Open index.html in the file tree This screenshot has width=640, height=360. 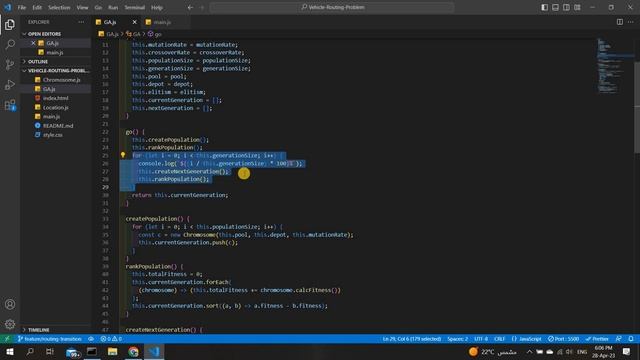[x=56, y=98]
